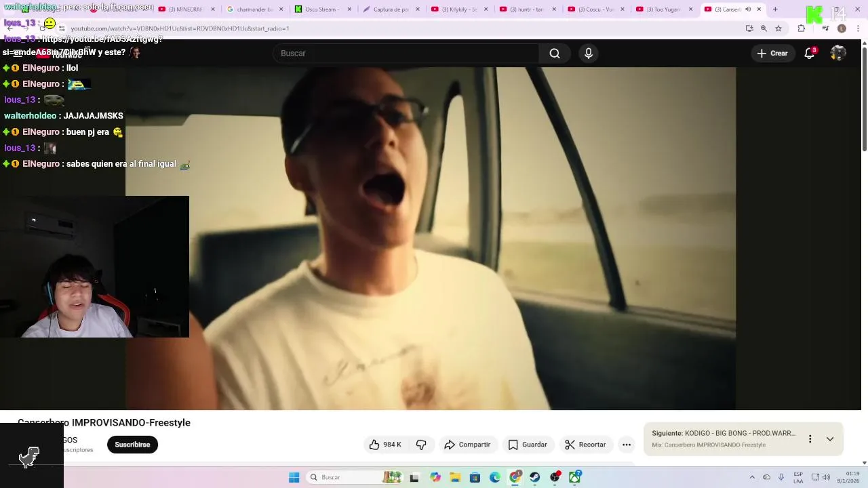Open a new browser tab
The image size is (868, 488).
tap(775, 9)
